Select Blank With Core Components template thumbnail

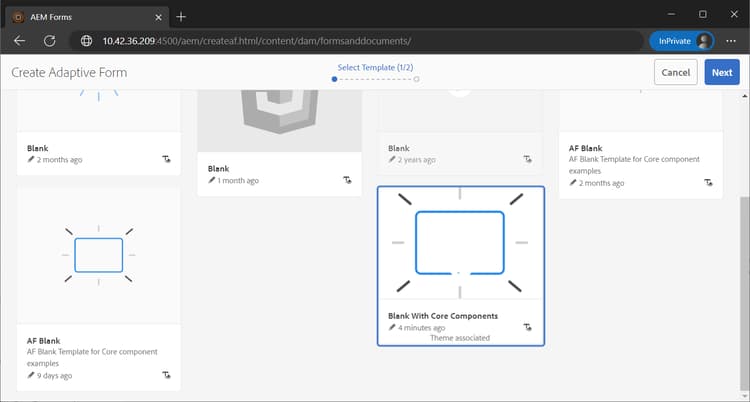[x=460, y=243]
